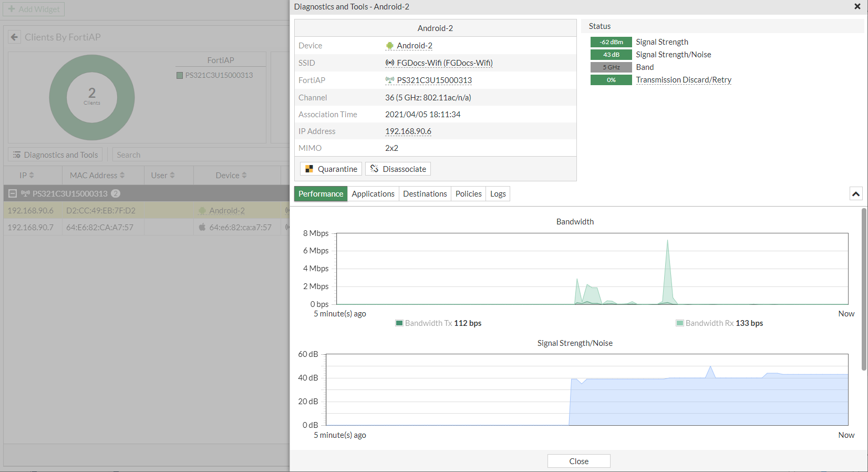Click the FortiAP antenna icon in the details panel
This screenshot has width=868, height=472.
(389, 80)
